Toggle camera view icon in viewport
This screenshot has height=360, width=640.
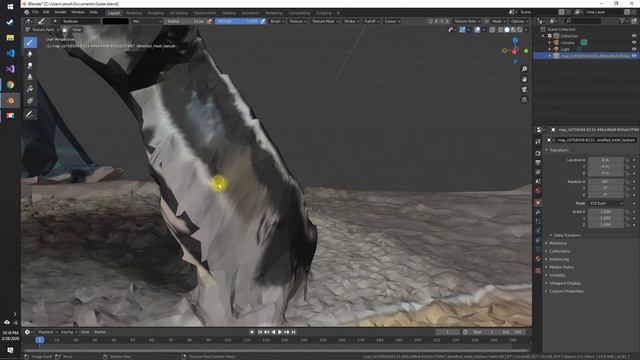pyautogui.click(x=524, y=89)
